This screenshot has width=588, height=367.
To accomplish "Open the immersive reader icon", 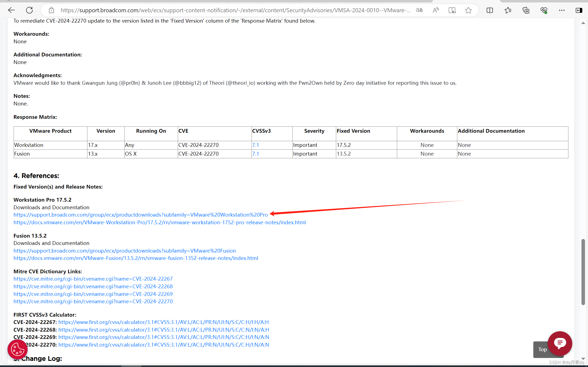I will [x=452, y=10].
